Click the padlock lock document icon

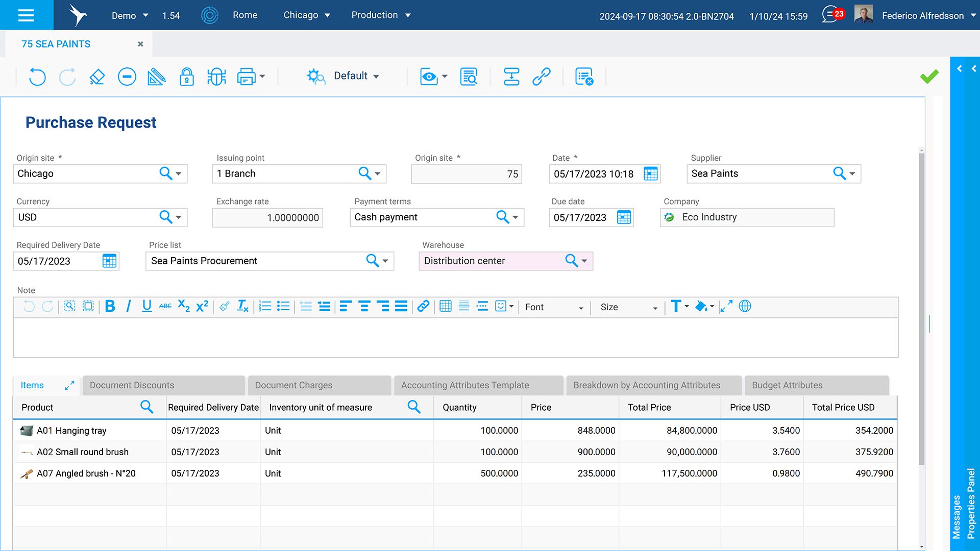coord(187,77)
